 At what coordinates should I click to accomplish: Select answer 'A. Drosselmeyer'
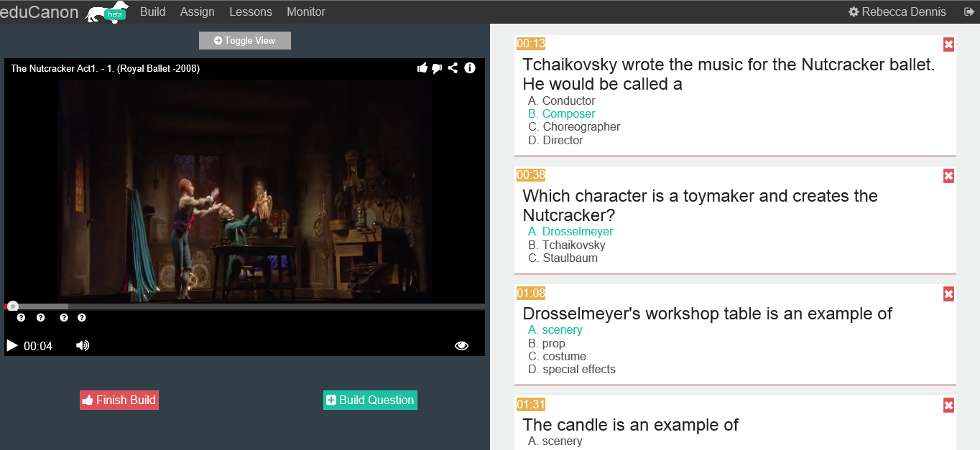(x=570, y=231)
